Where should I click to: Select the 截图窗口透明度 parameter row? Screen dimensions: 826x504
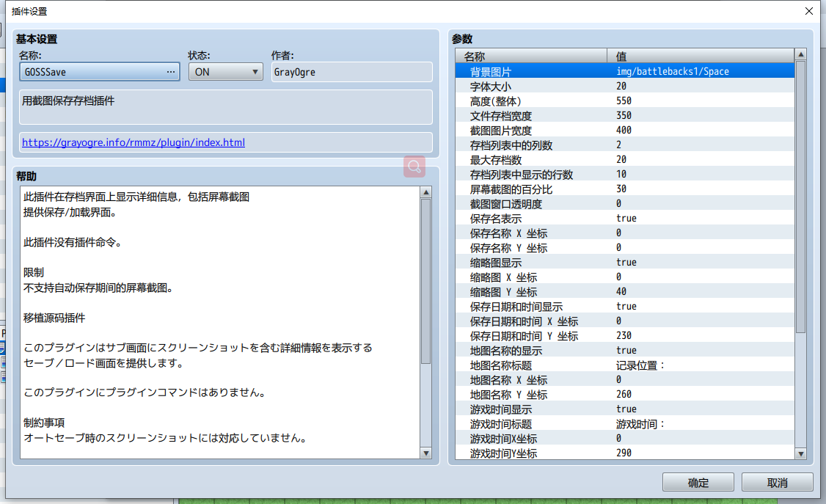[625, 204]
